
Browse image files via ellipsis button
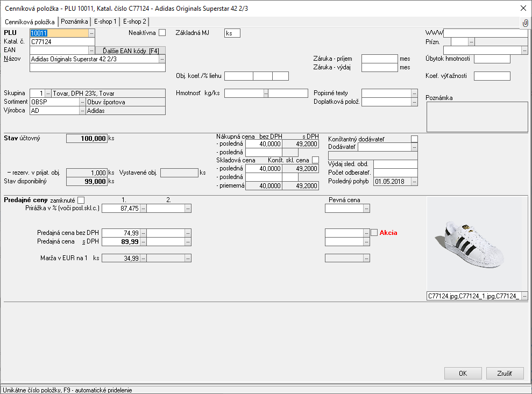coord(524,296)
